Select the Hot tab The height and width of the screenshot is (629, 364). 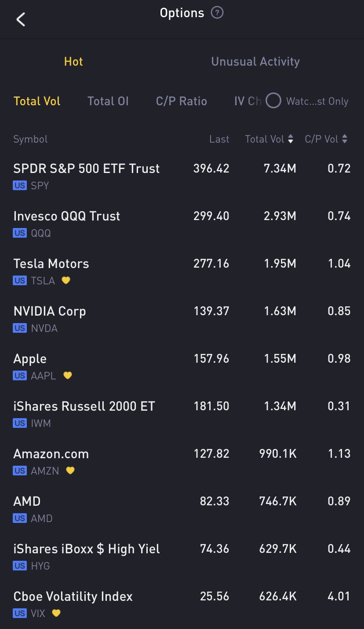click(x=73, y=62)
